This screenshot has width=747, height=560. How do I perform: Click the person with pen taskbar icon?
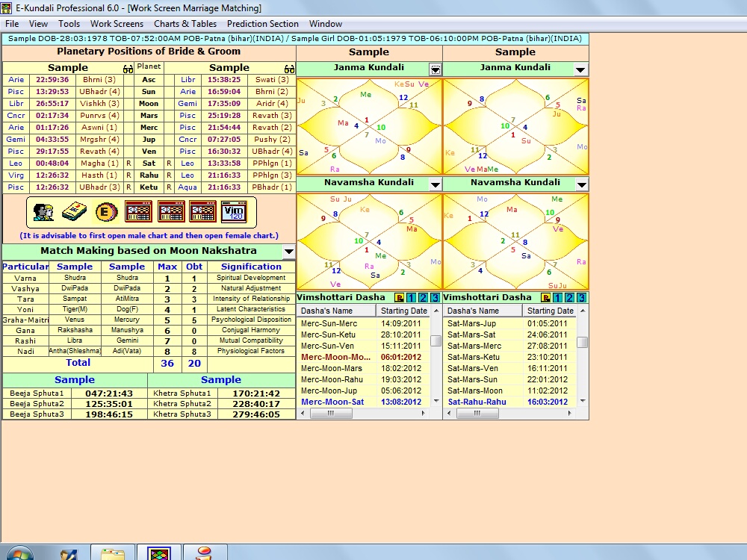pyautogui.click(x=69, y=554)
